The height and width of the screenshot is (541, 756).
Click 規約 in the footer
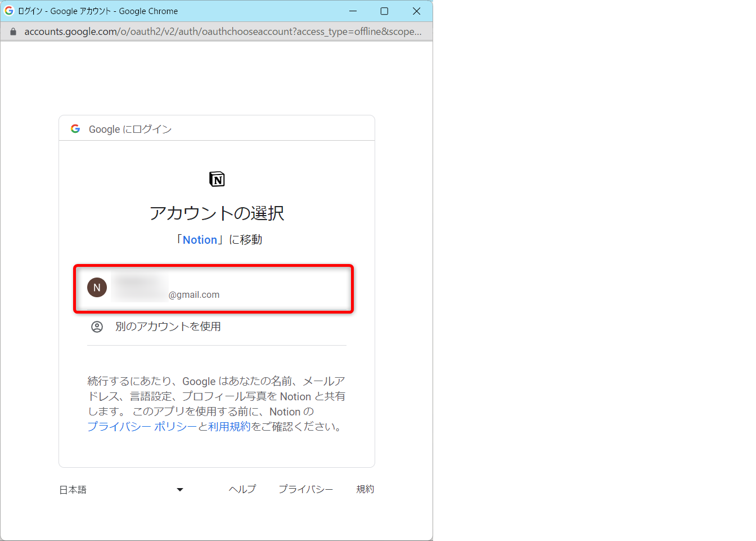click(365, 489)
